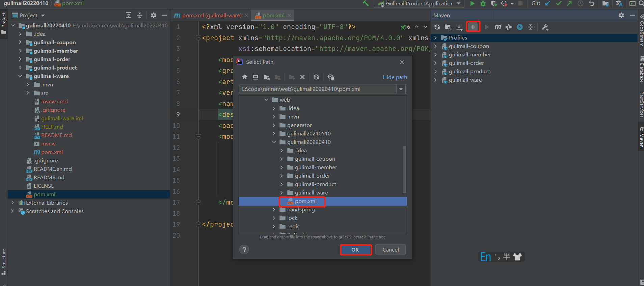
Task: Select HELP.md in Project tree
Action: (52, 127)
